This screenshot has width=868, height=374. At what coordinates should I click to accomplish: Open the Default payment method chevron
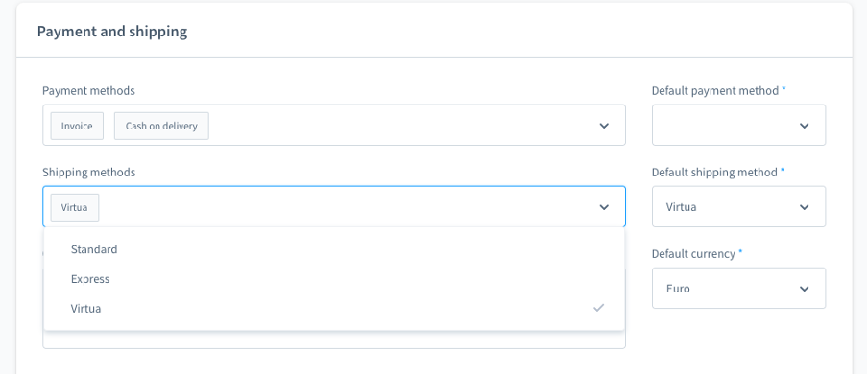[805, 126]
